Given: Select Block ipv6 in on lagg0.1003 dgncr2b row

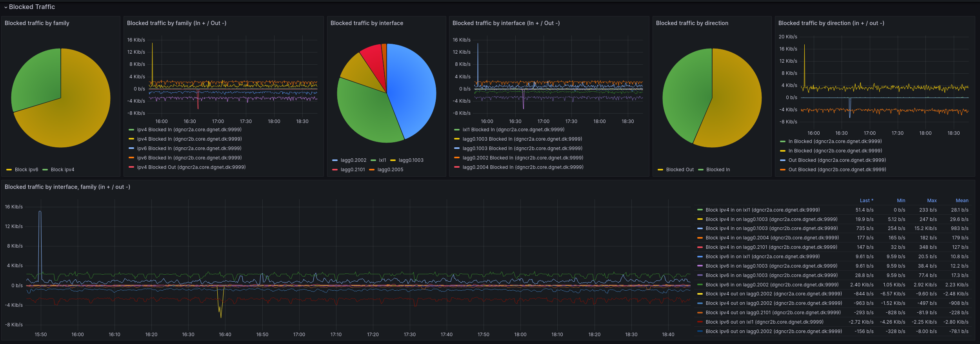Looking at the screenshot, I should click(x=771, y=275).
